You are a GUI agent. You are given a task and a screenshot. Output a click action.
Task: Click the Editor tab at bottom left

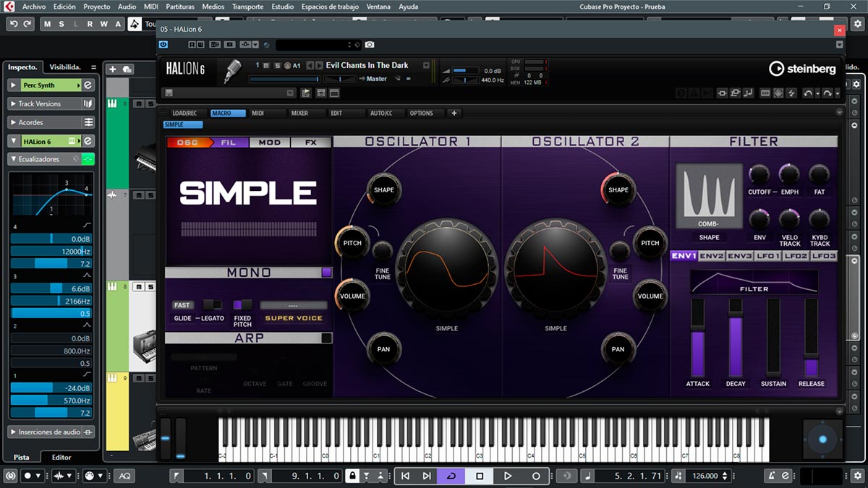pos(61,457)
